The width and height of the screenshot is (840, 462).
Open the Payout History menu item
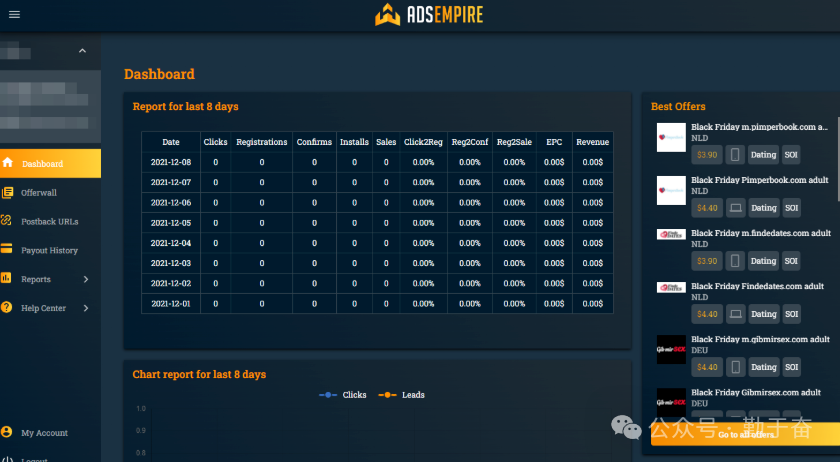(50, 250)
